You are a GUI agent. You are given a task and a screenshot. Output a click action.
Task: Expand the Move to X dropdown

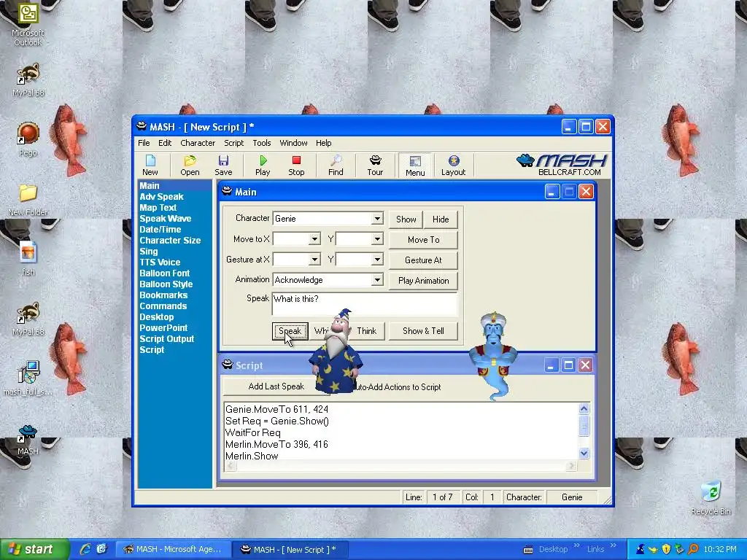[314, 239]
